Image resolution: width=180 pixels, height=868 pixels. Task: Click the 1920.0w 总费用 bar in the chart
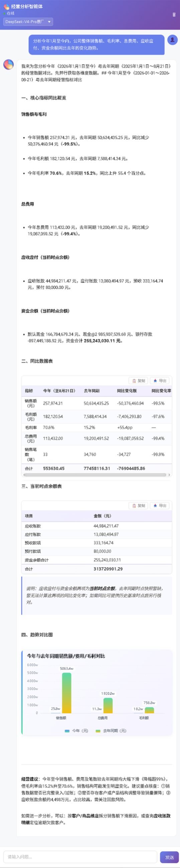[x=108, y=705]
